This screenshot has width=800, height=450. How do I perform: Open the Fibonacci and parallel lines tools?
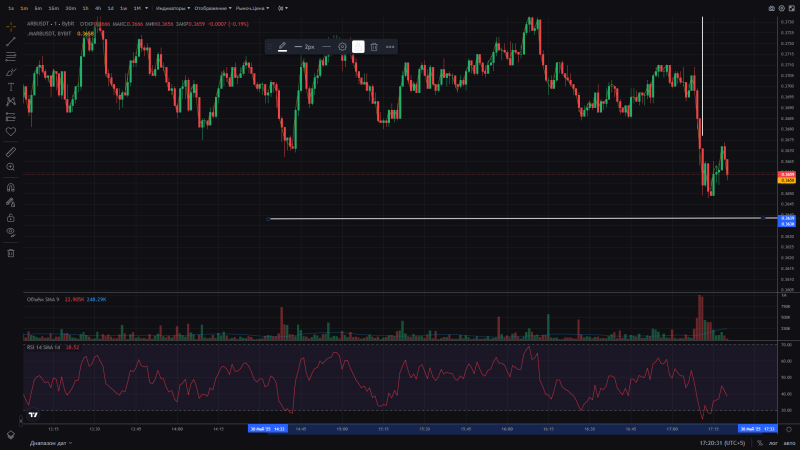pyautogui.click(x=11, y=56)
